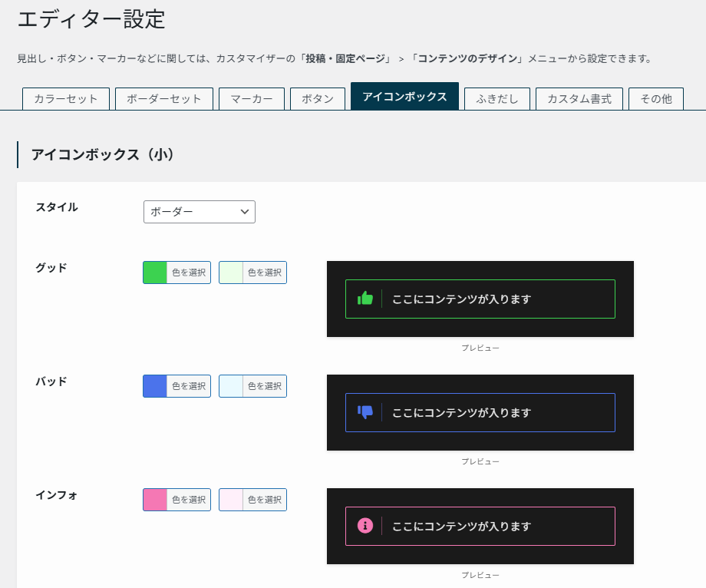Click the pink info circle icon
Viewport: 706px width, 588px height.
(365, 526)
